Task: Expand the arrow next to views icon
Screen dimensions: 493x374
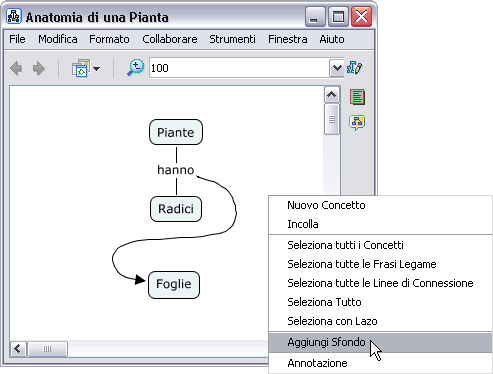Action: [x=97, y=69]
